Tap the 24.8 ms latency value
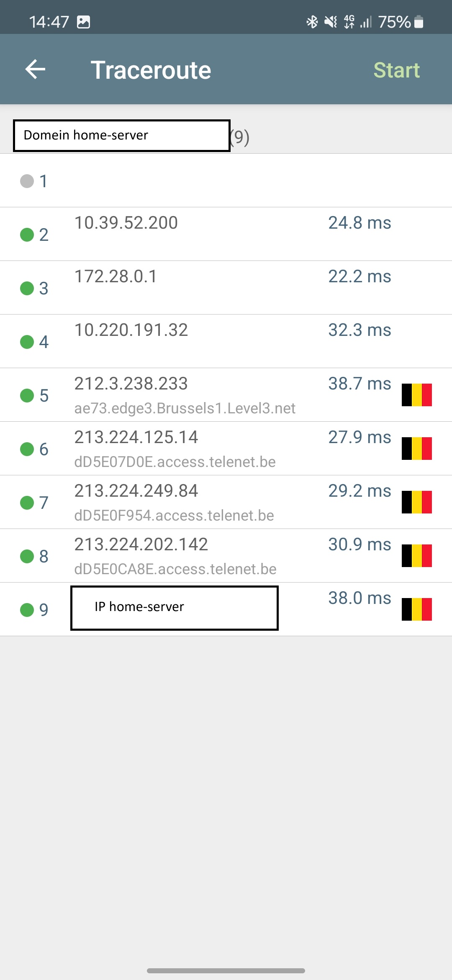The height and width of the screenshot is (980, 452). tap(360, 223)
